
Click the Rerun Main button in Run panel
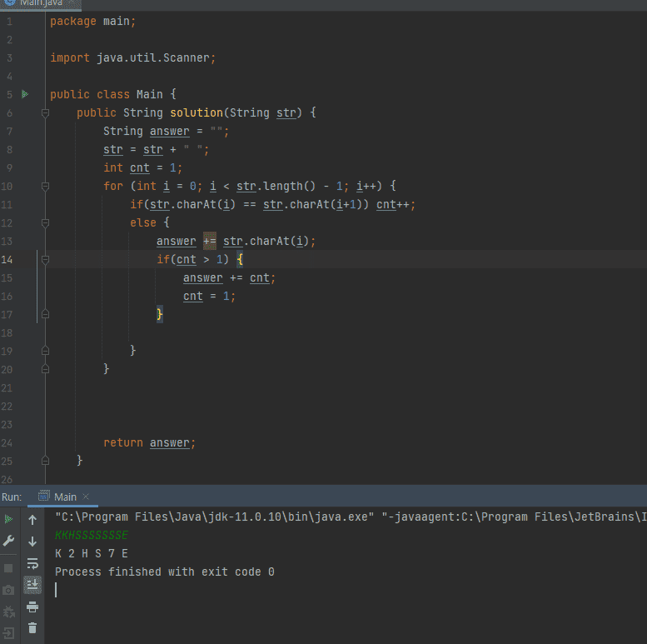point(9,520)
